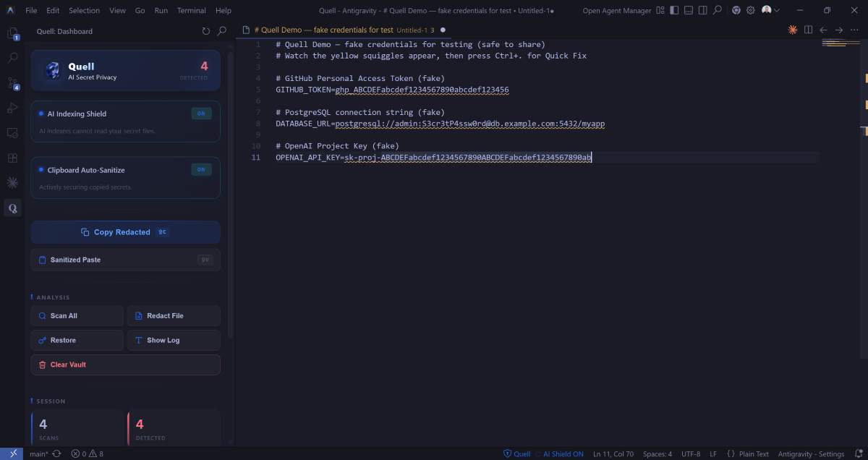The image size is (868, 460).
Task: Click the Copy Redacted button
Action: 125,232
